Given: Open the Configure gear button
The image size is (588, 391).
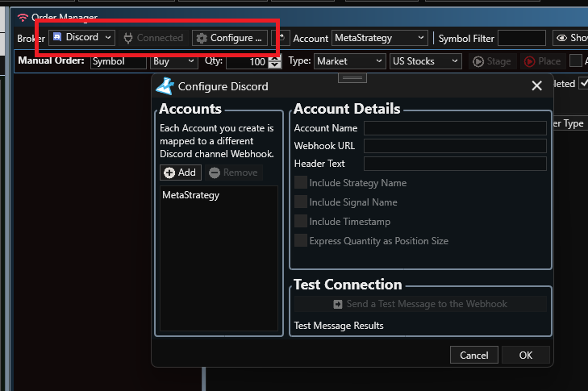Looking at the screenshot, I should [x=230, y=38].
